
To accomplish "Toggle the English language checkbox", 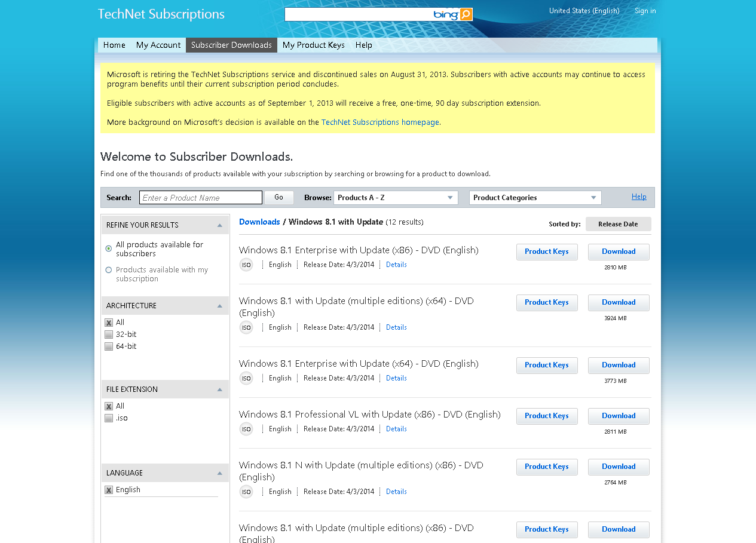I will pos(109,490).
